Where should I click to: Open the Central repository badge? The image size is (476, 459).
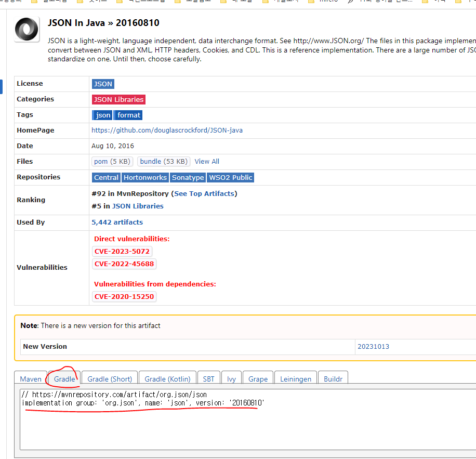pyautogui.click(x=106, y=178)
